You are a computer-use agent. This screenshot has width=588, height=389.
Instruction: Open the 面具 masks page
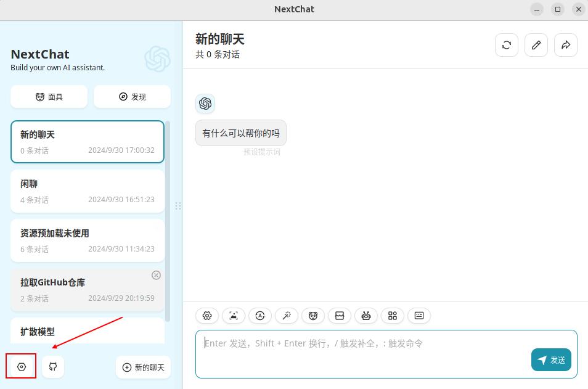pyautogui.click(x=49, y=97)
